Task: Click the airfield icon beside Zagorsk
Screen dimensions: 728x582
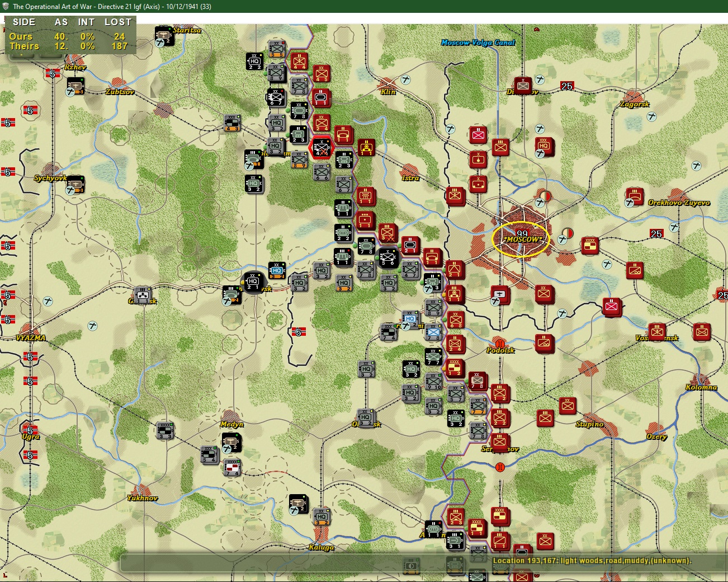Action: pyautogui.click(x=652, y=116)
